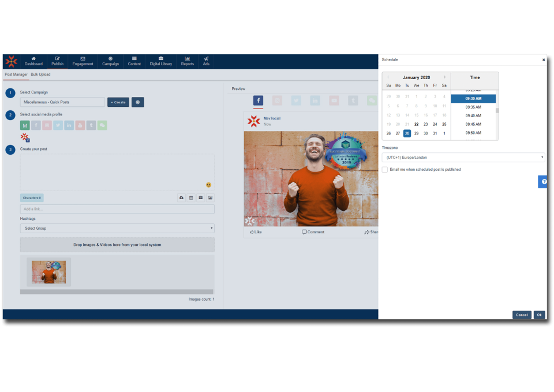554x392 pixels.
Task: Open the Timezone dropdown
Action: coord(463,157)
